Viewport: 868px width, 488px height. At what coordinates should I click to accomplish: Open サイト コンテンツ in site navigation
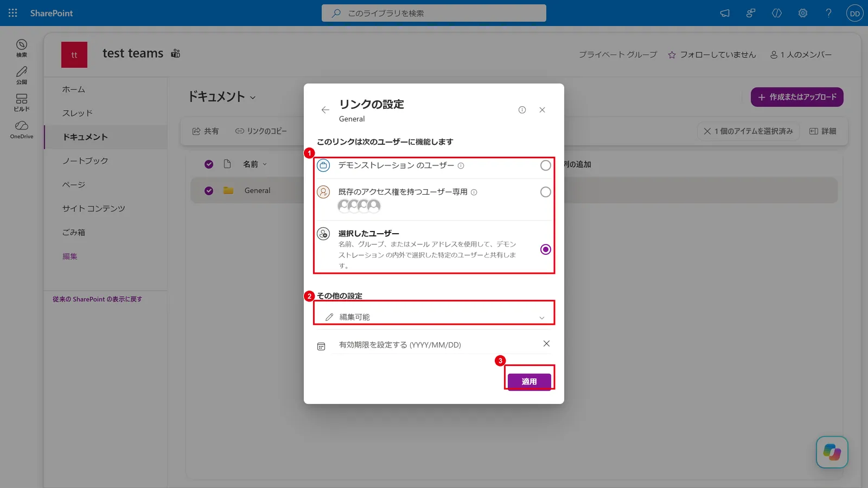pyautogui.click(x=94, y=209)
